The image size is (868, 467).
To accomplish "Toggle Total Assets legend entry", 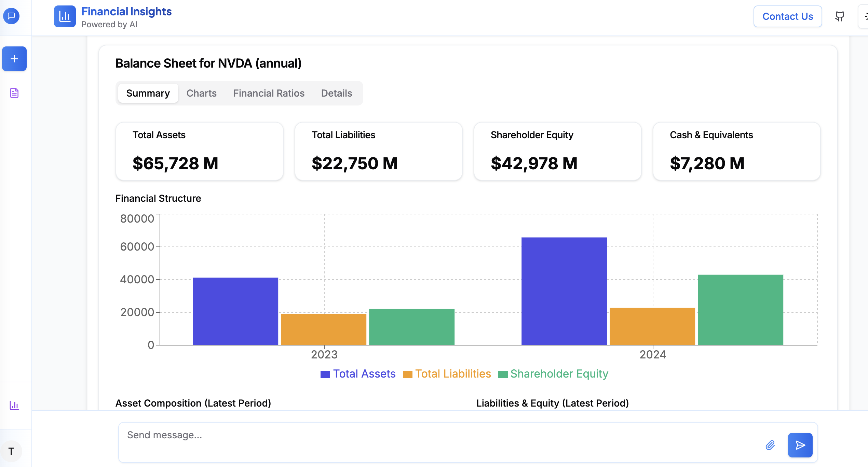I will pyautogui.click(x=358, y=374).
